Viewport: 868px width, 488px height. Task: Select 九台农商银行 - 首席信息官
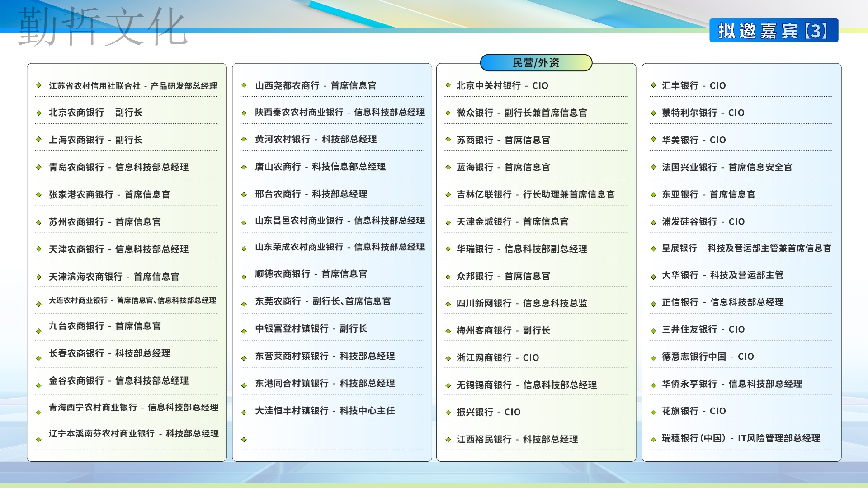pyautogui.click(x=105, y=326)
